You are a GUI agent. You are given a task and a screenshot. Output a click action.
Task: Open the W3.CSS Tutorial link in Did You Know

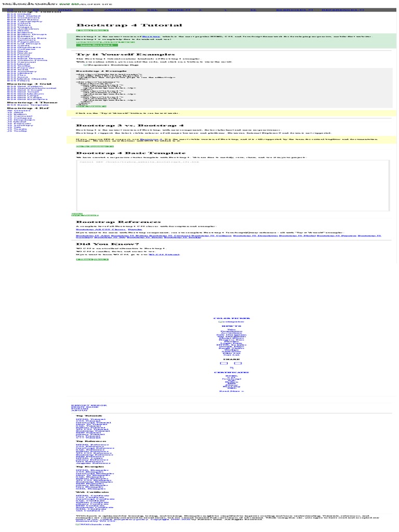164,255
